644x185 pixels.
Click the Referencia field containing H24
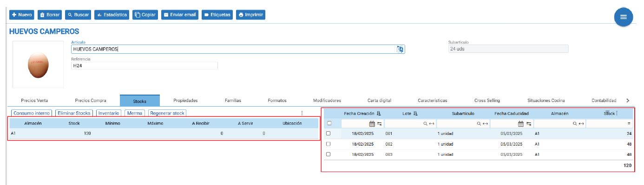pos(144,66)
